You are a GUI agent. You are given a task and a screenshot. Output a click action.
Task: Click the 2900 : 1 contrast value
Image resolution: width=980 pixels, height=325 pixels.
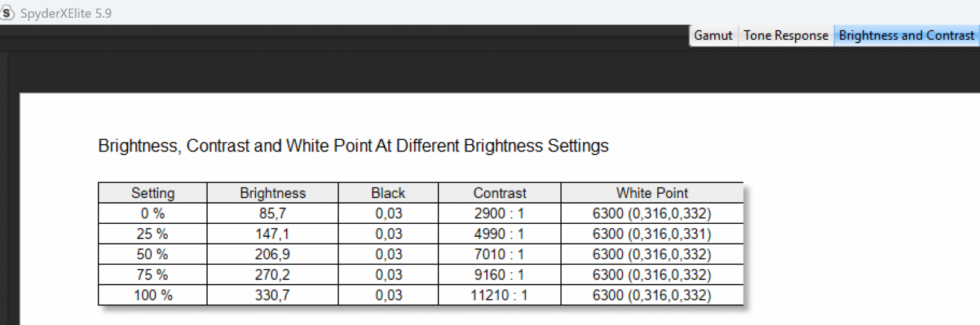(x=499, y=213)
